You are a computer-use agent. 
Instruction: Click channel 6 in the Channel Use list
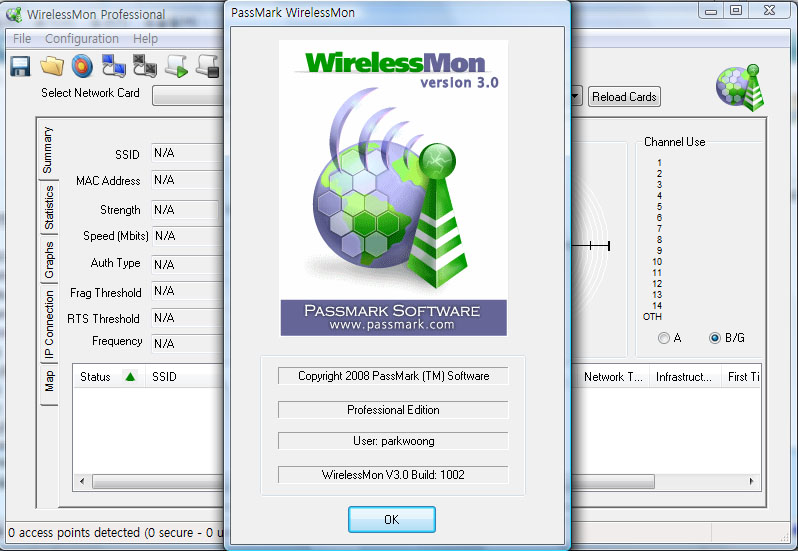click(659, 218)
